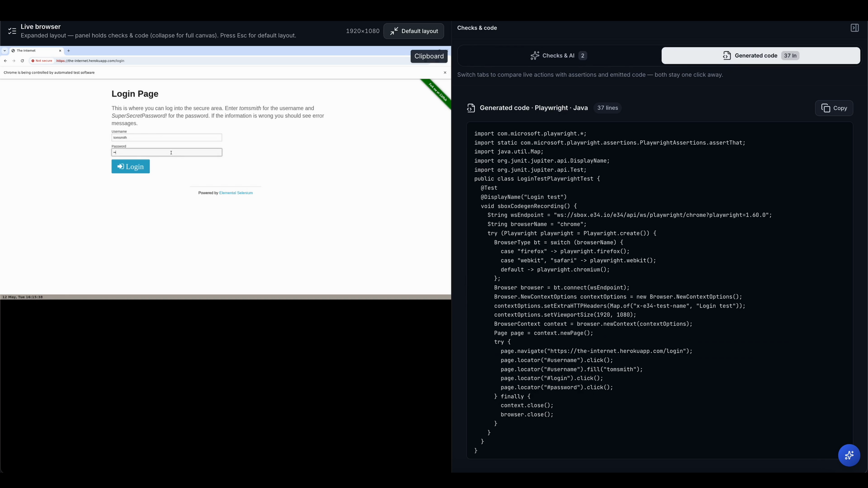The image size is (868, 488).
Task: Copy the generated Playwright code
Action: click(834, 108)
